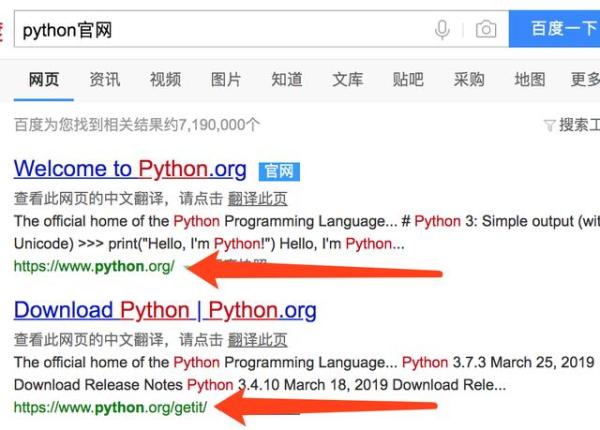Switch to the 资讯 tab
The width and height of the screenshot is (600, 430).
(104, 80)
